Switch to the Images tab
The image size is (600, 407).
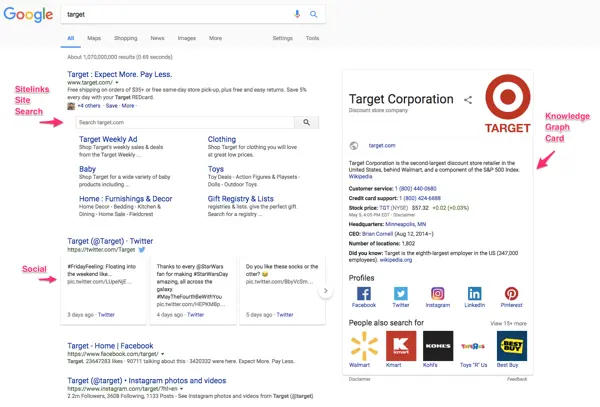click(187, 38)
